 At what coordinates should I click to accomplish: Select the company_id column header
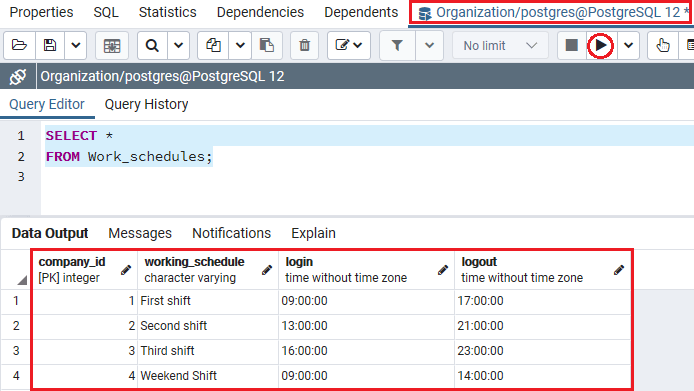pyautogui.click(x=85, y=270)
